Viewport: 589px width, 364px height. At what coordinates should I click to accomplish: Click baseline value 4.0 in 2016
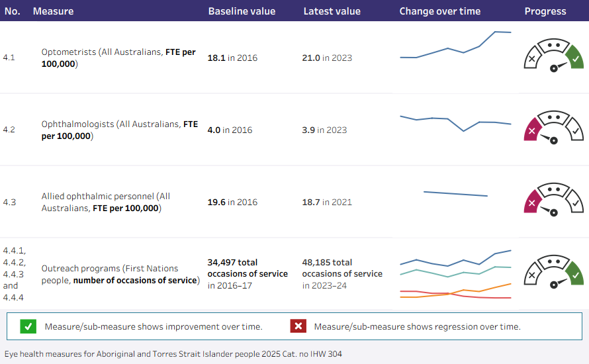pos(230,130)
